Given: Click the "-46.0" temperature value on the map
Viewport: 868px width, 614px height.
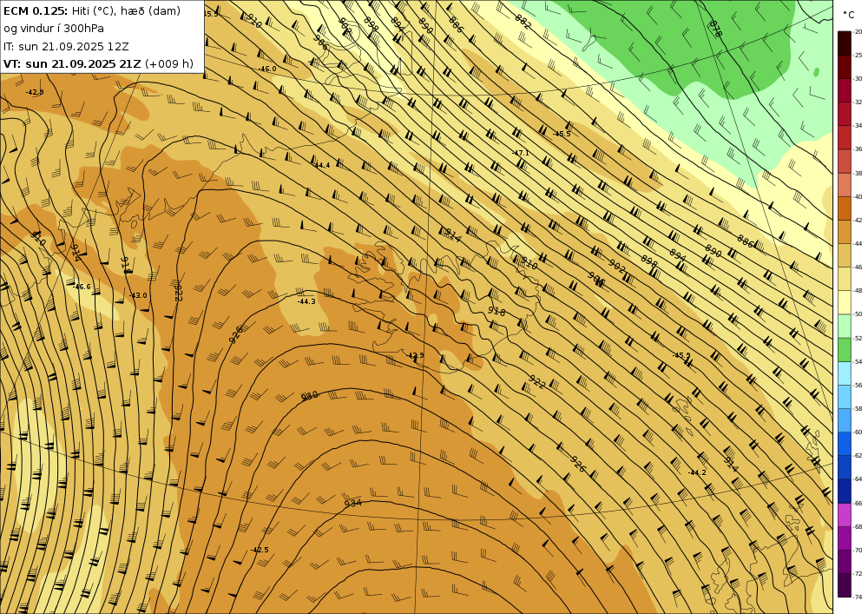Looking at the screenshot, I should [267, 69].
